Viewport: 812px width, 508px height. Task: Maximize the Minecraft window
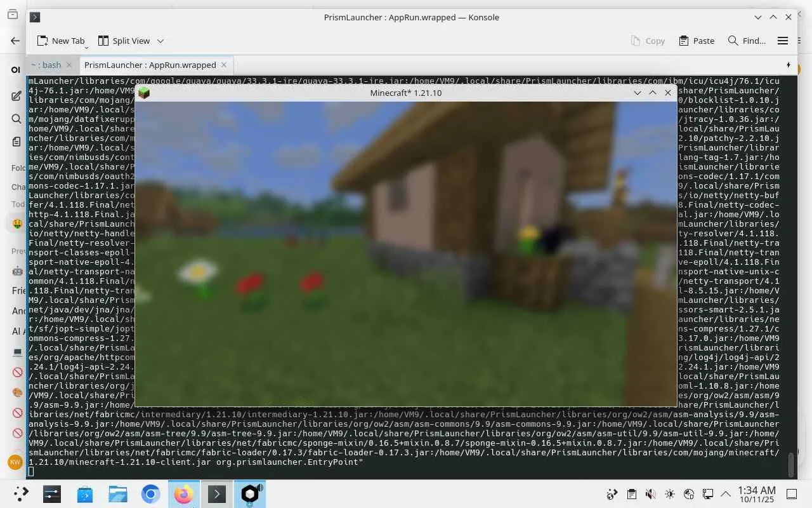click(x=653, y=93)
